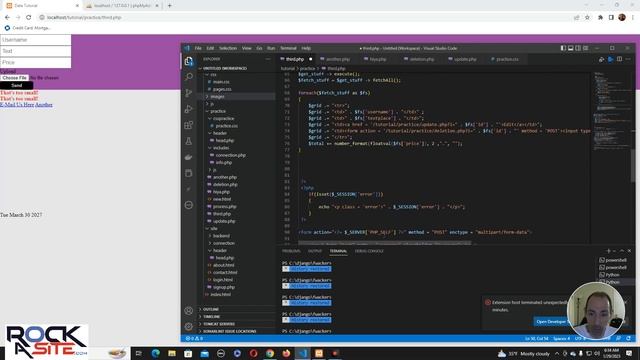Select the first powershell terminal instance

(613, 260)
